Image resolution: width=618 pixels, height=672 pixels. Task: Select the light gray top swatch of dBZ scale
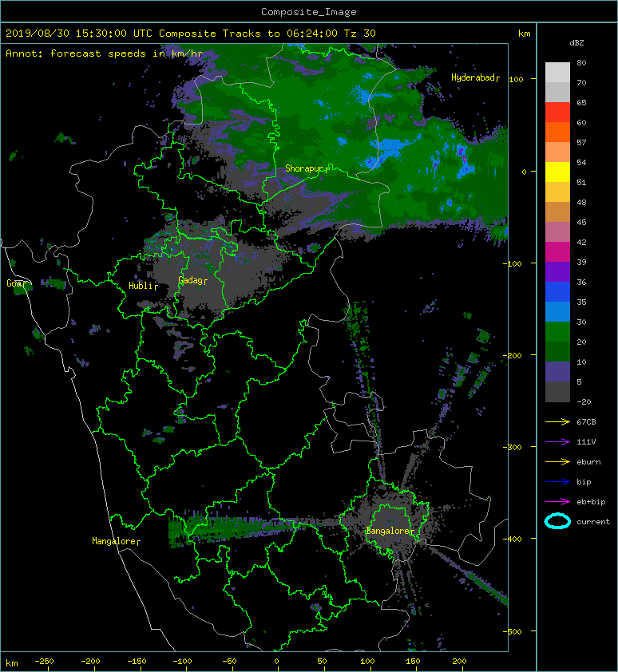[557, 73]
